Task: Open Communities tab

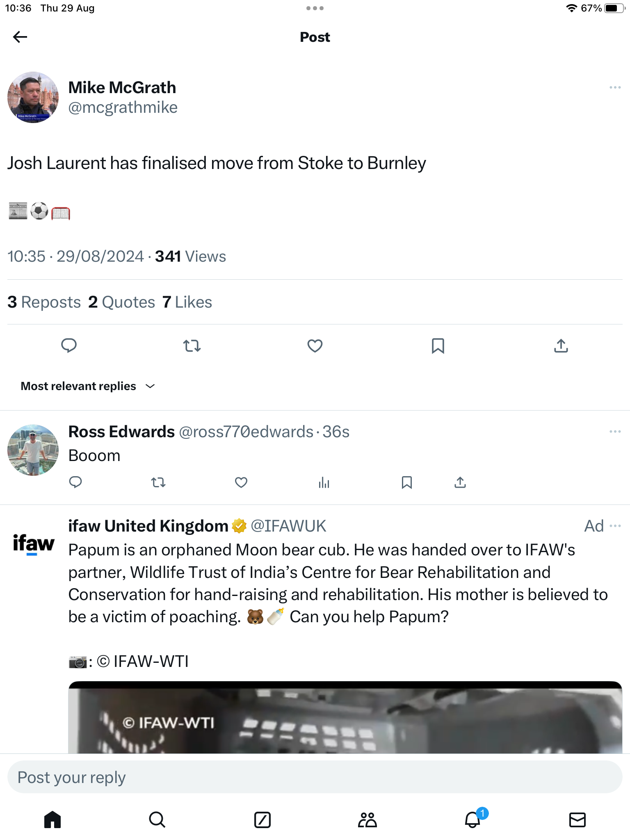Action: point(367,820)
